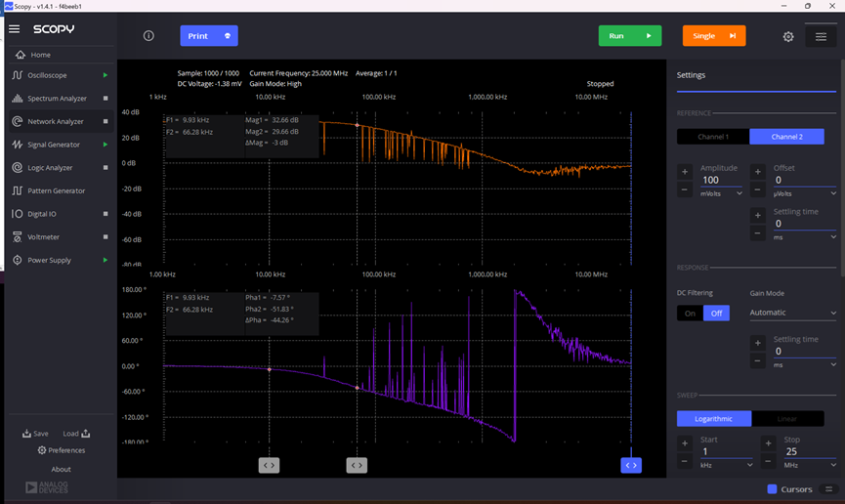Toggle the settings panel menu icon
The image size is (845, 504).
click(x=821, y=37)
